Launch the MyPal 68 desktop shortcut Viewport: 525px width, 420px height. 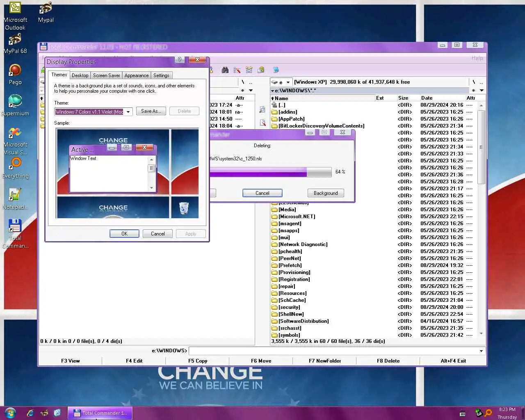(x=15, y=43)
